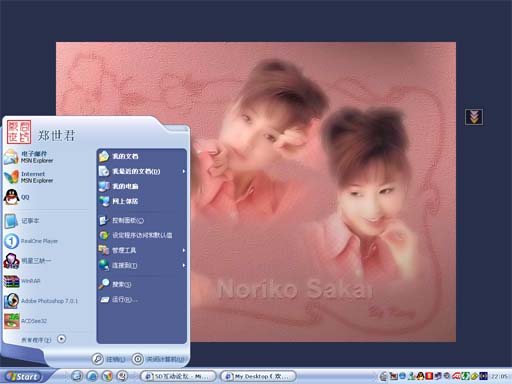512x384 pixels.
Task: Click the Start button on taskbar
Action: tap(23, 376)
